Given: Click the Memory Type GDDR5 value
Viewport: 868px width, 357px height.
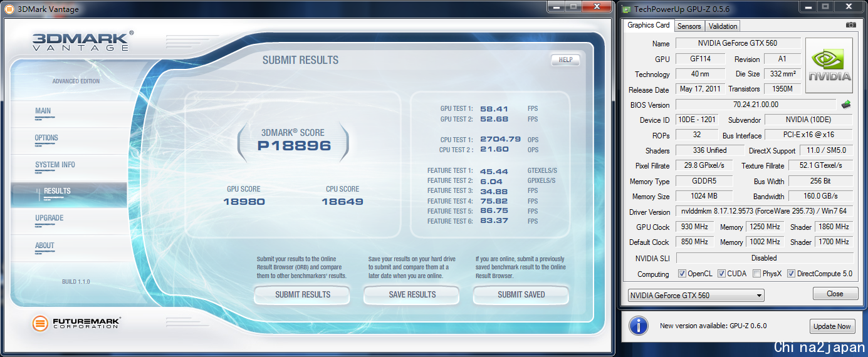Looking at the screenshot, I should [703, 181].
